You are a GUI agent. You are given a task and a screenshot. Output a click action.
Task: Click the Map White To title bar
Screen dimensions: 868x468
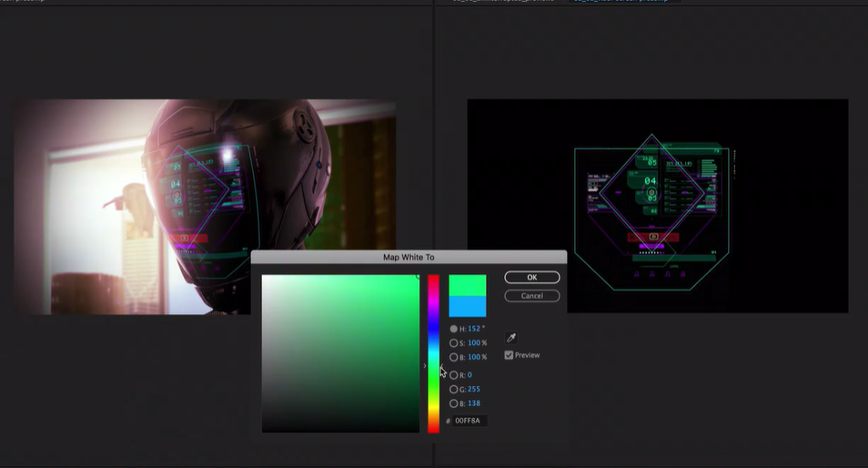pyautogui.click(x=409, y=257)
